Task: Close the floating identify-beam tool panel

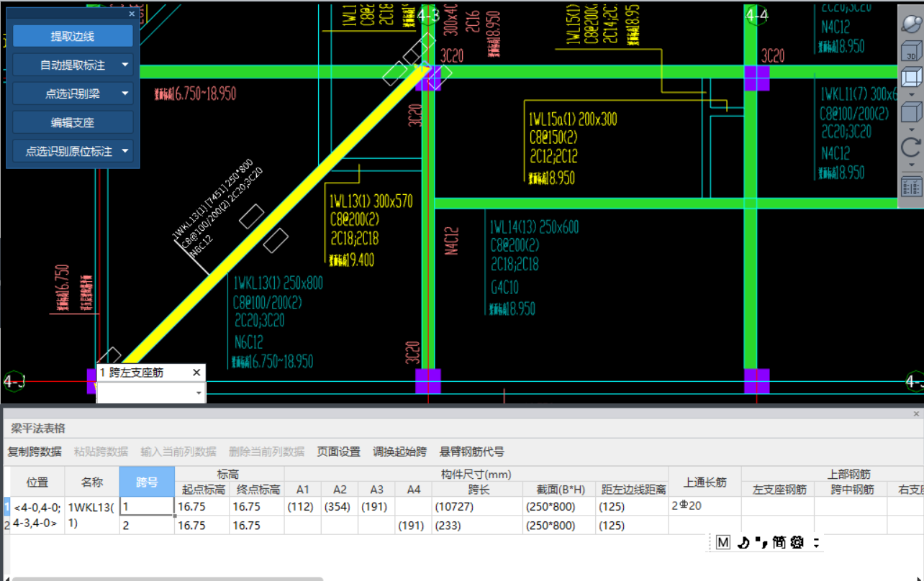Action: (132, 14)
